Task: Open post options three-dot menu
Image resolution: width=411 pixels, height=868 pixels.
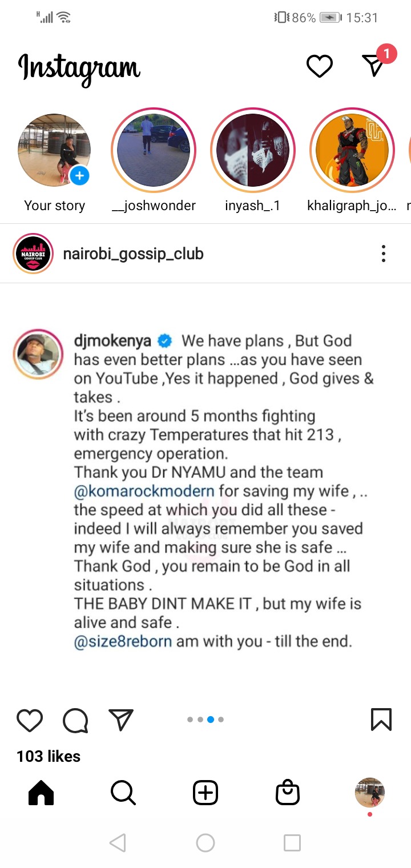Action: (384, 254)
